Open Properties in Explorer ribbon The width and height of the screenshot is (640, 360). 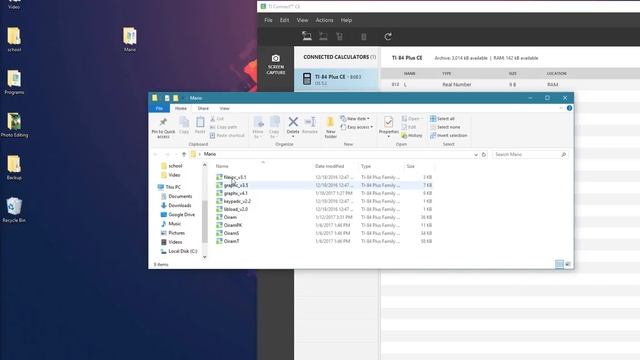click(389, 127)
